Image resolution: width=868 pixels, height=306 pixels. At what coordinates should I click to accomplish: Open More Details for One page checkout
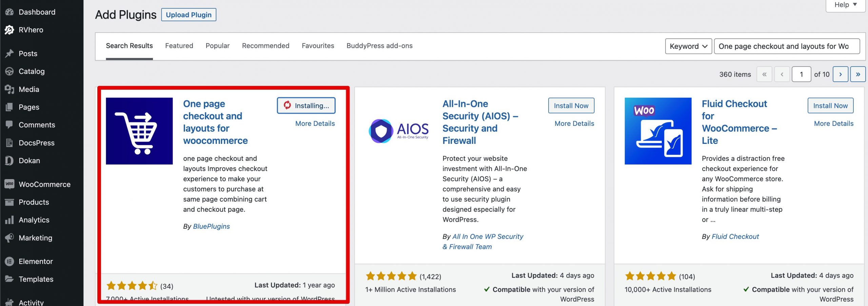click(x=315, y=123)
